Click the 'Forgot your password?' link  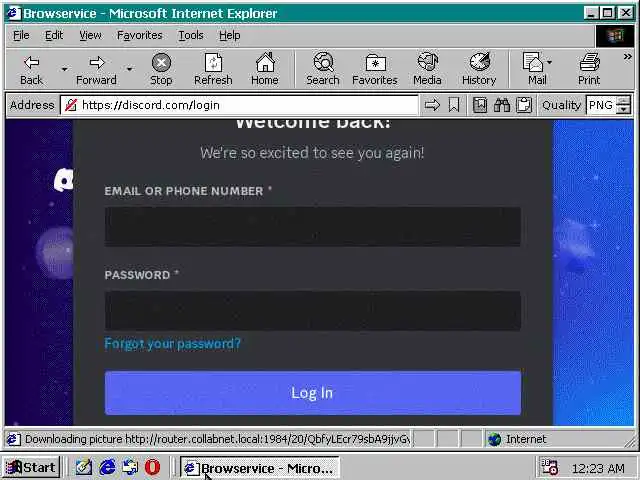coord(172,344)
